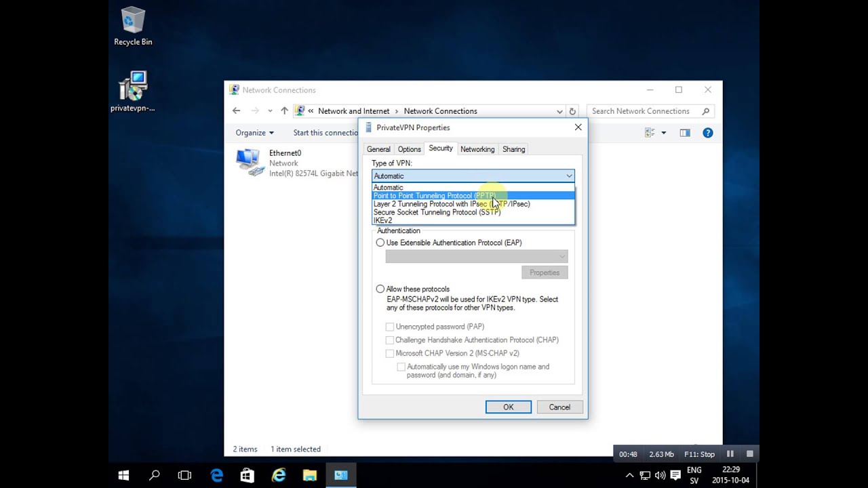Click Start this connection toolbar command
Viewport: 868px width, 488px height.
pos(325,133)
